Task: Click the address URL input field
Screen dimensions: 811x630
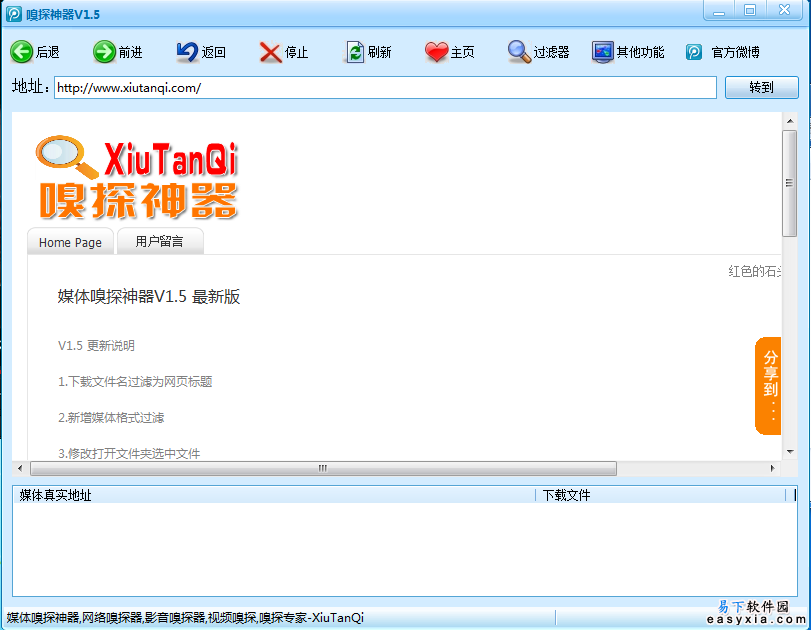Action: (385, 87)
